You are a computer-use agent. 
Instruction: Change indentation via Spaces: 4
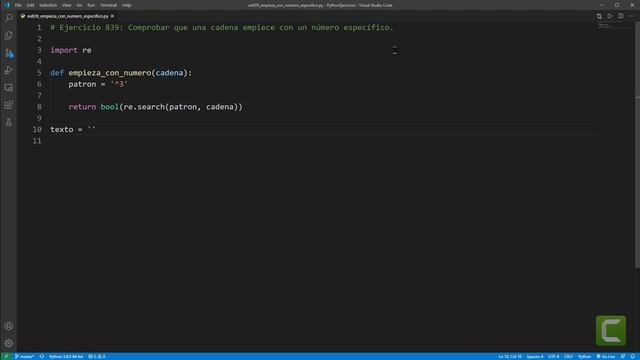click(x=535, y=356)
